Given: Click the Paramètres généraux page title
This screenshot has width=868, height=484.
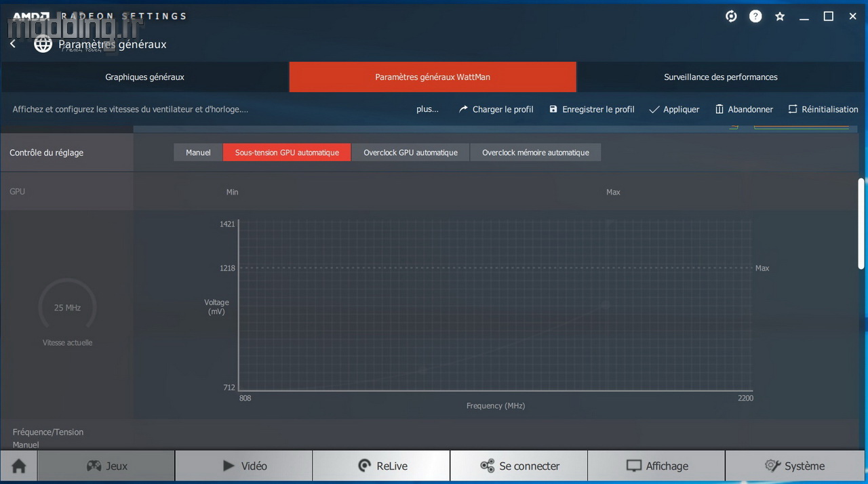Looking at the screenshot, I should point(113,45).
